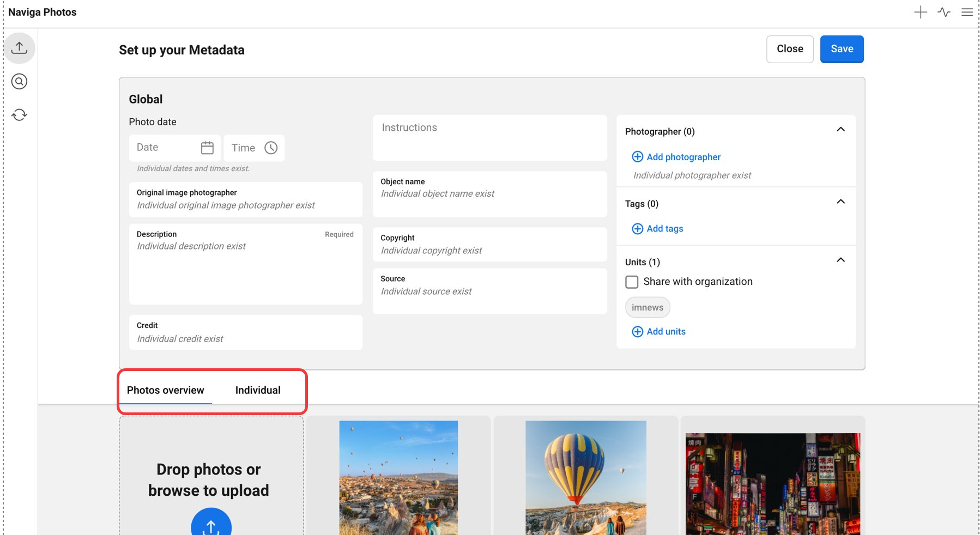Click the blue upload arrow in drop zone
980x535 pixels.
[211, 524]
